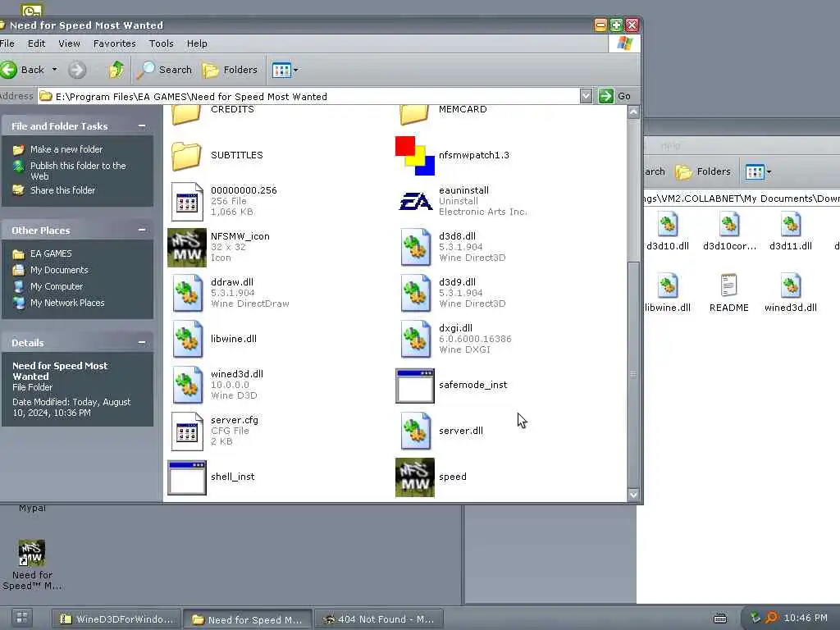Open the speed game executable icon

[414, 477]
